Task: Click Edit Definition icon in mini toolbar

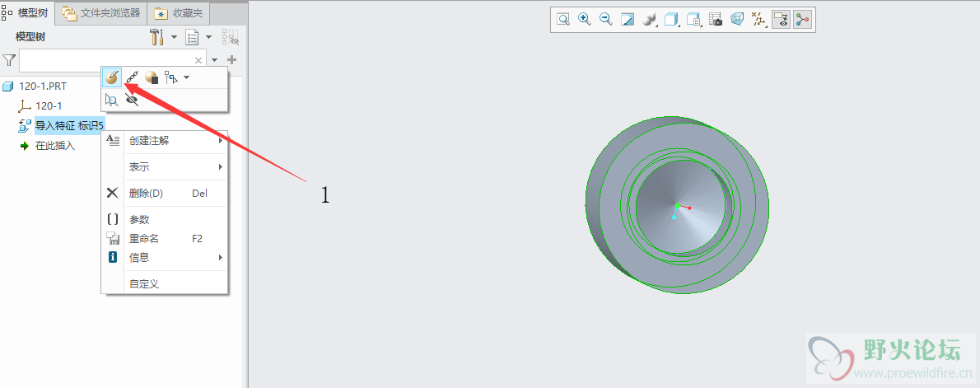Action: click(112, 77)
